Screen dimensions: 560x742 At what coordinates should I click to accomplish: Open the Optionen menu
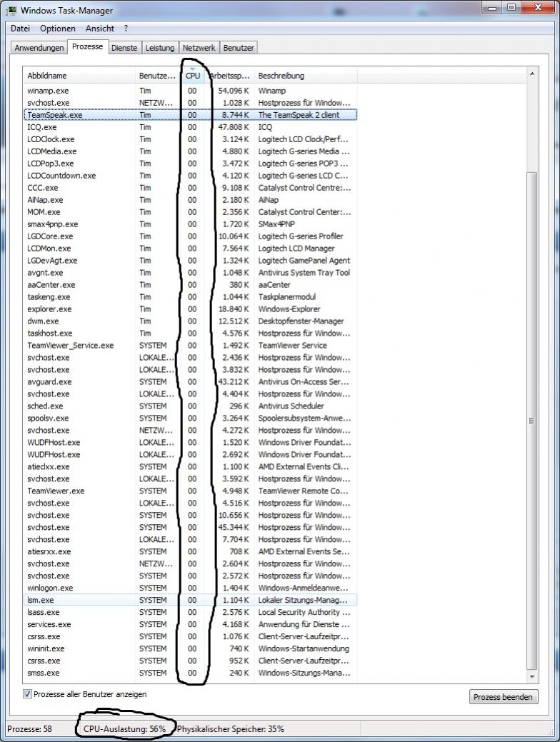tap(58, 29)
